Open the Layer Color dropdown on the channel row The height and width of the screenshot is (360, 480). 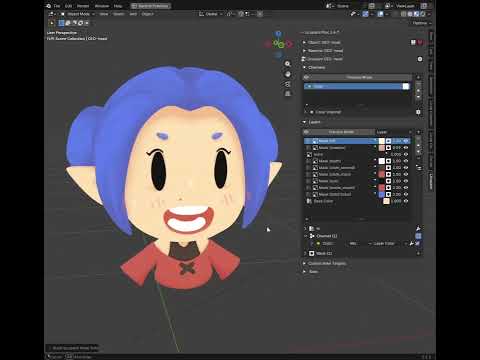[x=387, y=244]
